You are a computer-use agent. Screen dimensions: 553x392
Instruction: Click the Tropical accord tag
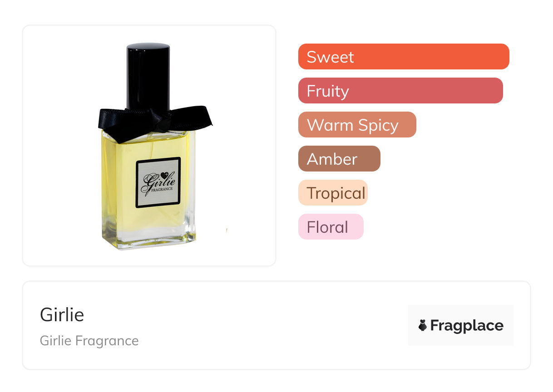(x=333, y=193)
